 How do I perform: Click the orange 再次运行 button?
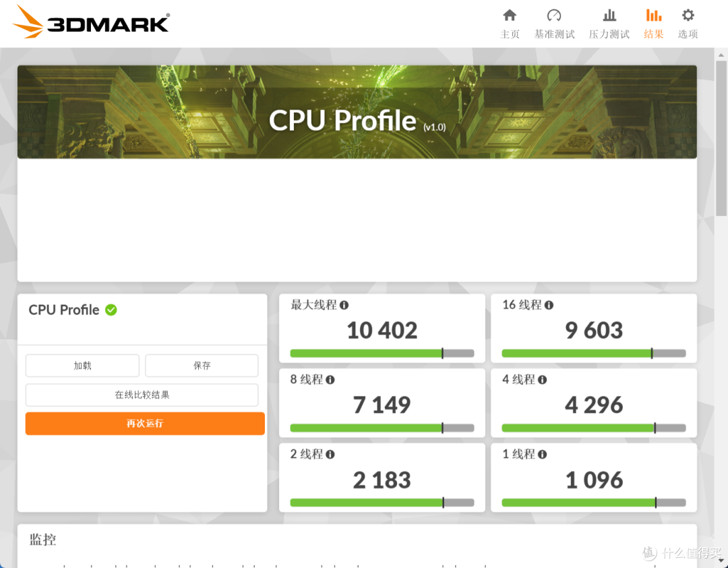[145, 424]
